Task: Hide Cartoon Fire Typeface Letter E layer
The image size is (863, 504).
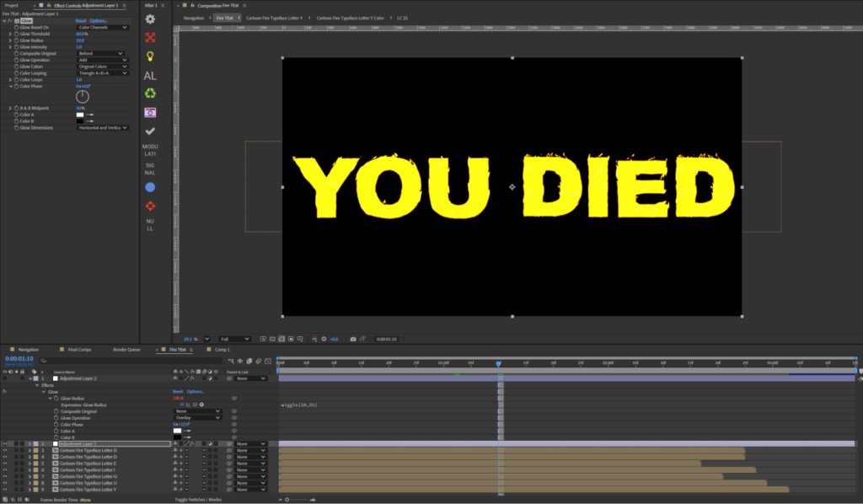Action: 5,464
